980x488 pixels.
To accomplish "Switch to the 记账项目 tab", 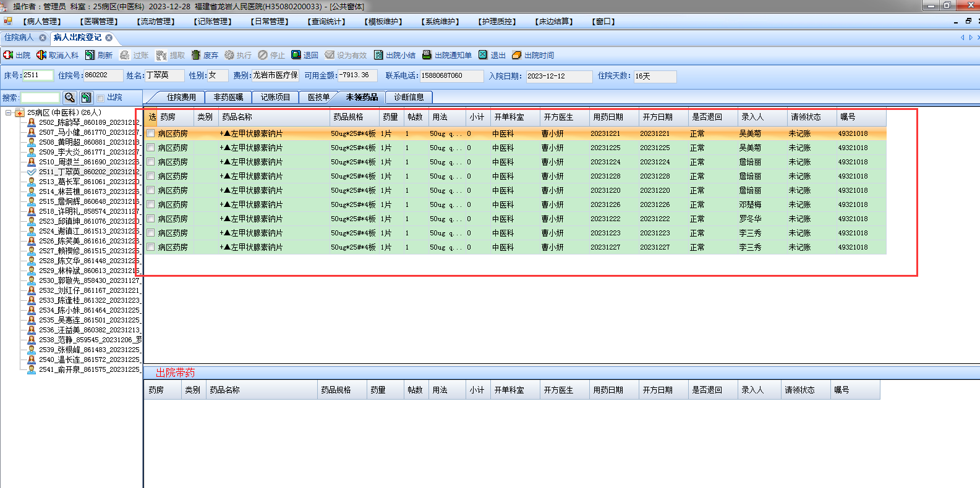I will (x=275, y=97).
